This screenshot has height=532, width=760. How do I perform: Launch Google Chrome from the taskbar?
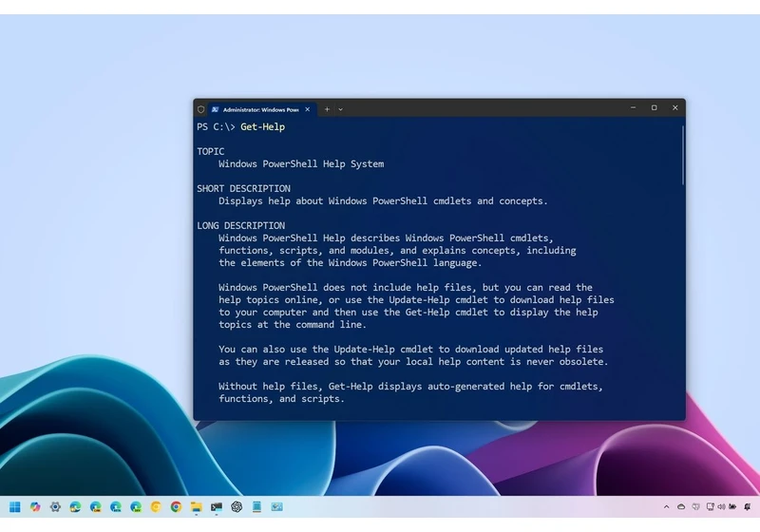coord(176,506)
